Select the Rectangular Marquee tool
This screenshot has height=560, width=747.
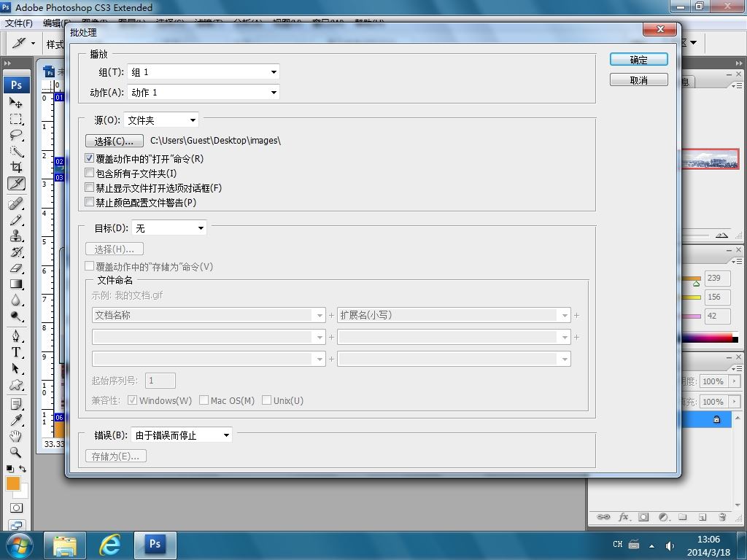[x=16, y=119]
